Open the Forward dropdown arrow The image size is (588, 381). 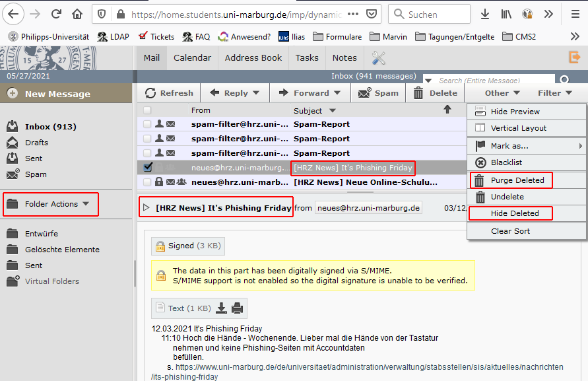tap(337, 92)
